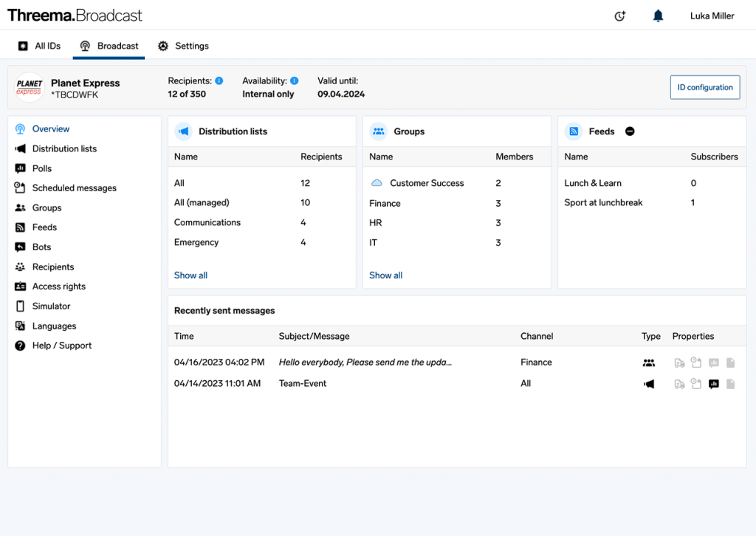Click the Availability info icon
This screenshot has height=536, width=756.
click(x=294, y=81)
